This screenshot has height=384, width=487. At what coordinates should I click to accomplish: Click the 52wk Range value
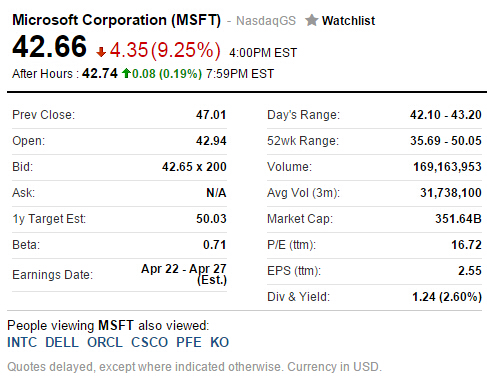(446, 141)
